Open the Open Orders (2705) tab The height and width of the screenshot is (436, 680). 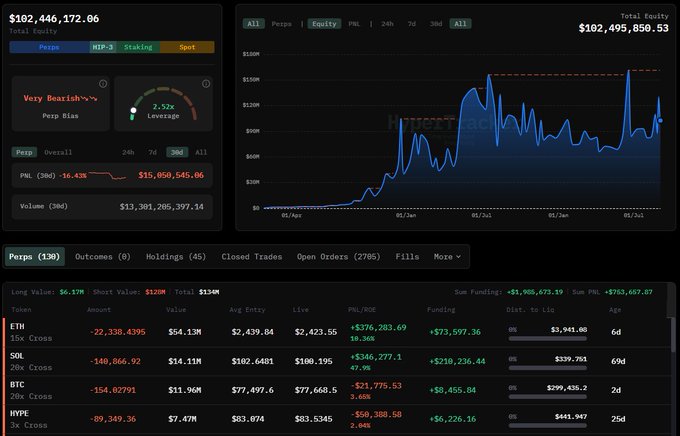(338, 256)
